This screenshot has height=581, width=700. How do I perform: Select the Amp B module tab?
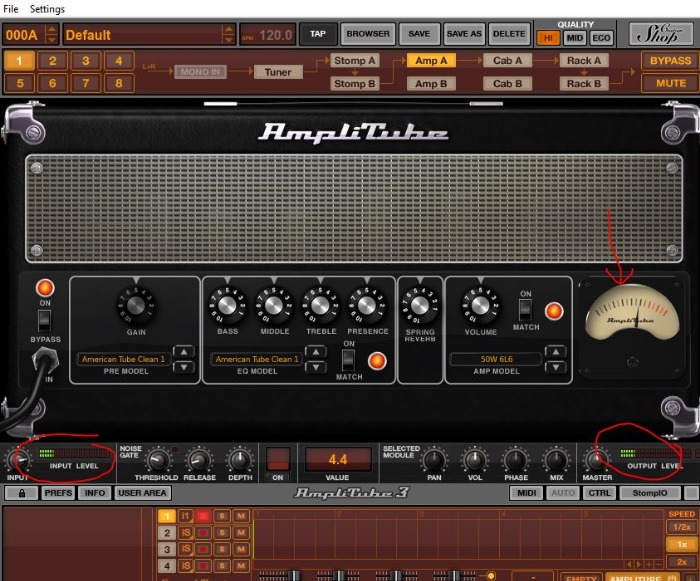[431, 84]
